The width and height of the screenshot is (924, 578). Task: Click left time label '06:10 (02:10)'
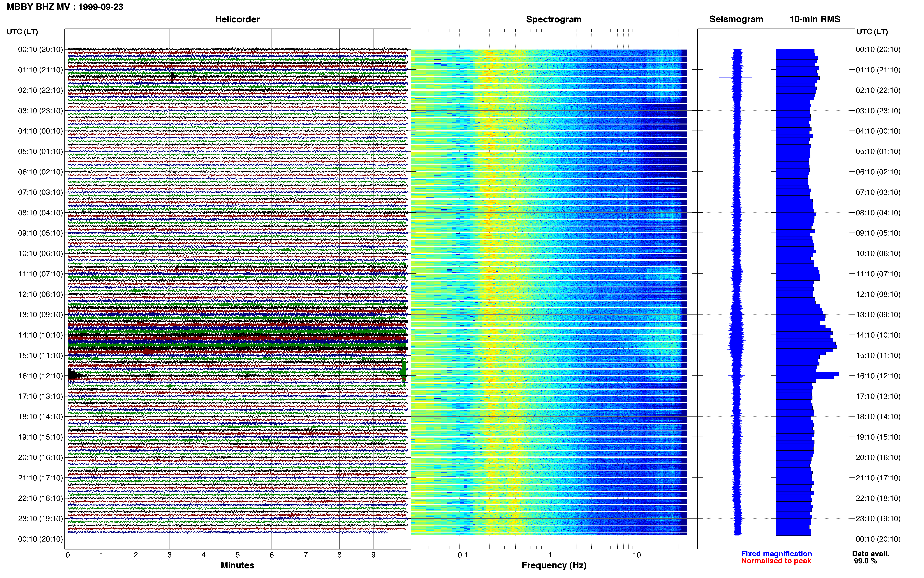[41, 172]
